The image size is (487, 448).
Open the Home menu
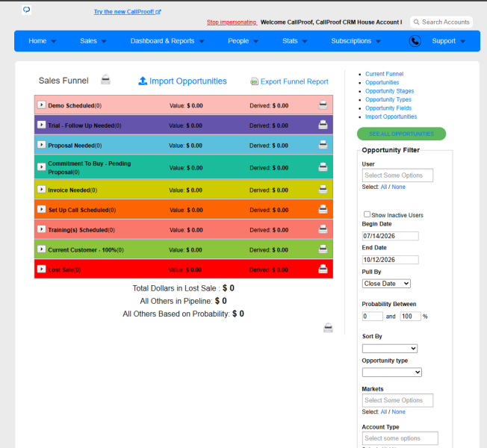click(43, 41)
